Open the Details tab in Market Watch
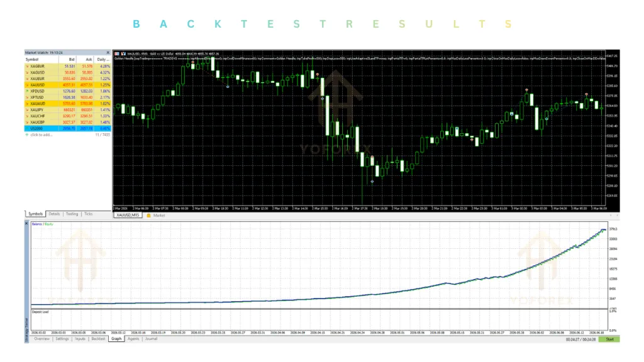Screen dimensions: 644x362 pyautogui.click(x=54, y=214)
